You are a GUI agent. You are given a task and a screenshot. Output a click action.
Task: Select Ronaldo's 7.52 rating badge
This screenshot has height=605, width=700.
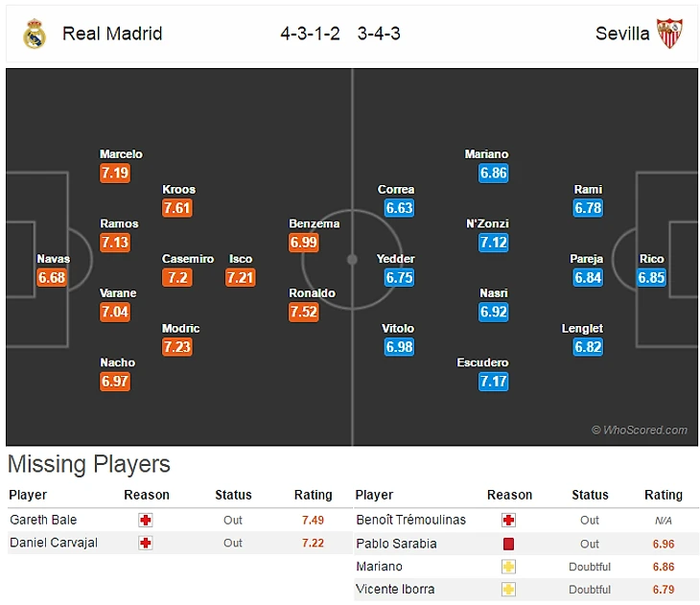point(304,312)
